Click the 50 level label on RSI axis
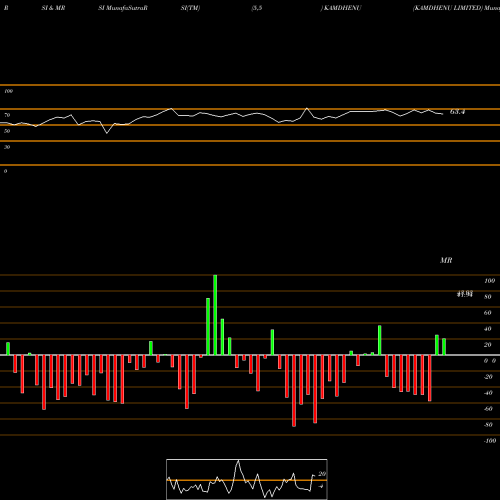This screenshot has width=500, height=500. (x=7, y=131)
